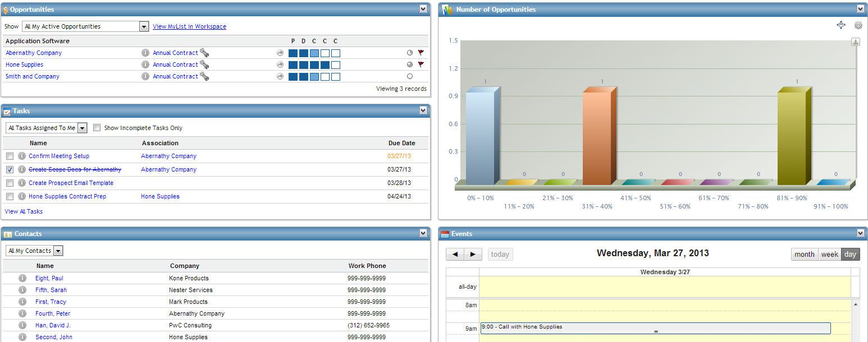Check the Confirm Meeting Setup task checkbox
Screen dimensions: 868x342
[x=10, y=156]
